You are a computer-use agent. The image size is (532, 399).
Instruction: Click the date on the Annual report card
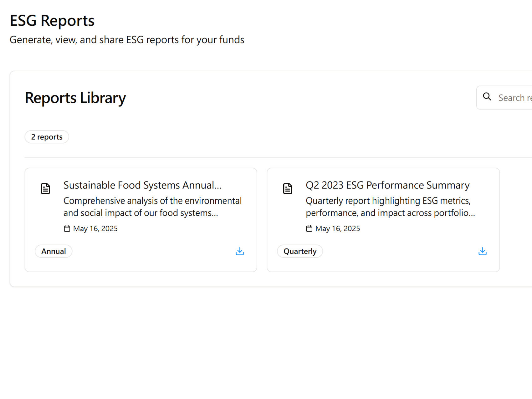tap(95, 229)
